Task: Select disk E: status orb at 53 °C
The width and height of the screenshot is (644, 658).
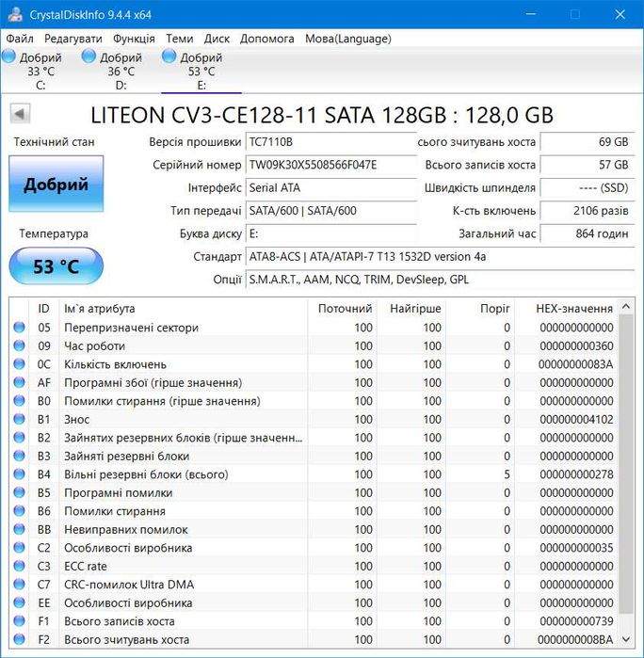Action: coord(169,56)
